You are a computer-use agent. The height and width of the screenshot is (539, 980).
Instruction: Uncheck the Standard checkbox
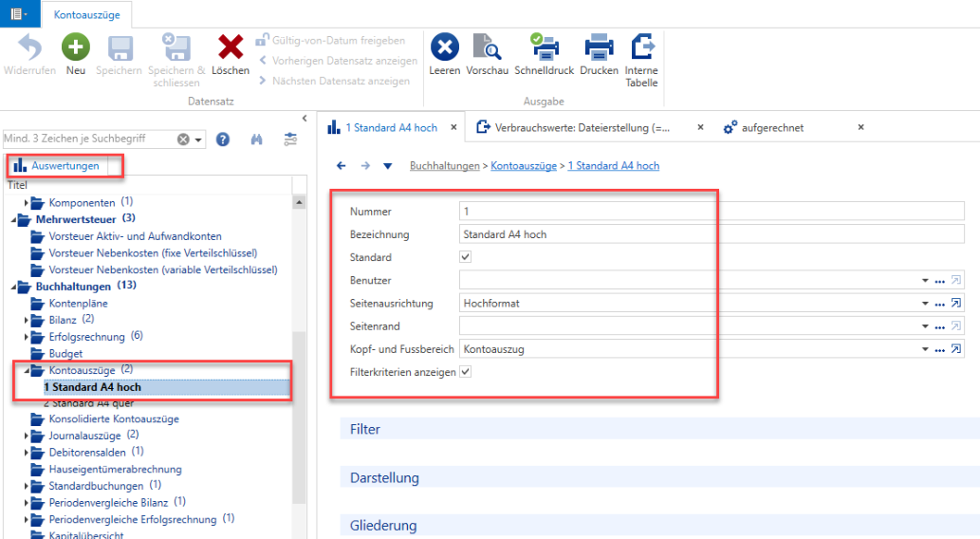(x=465, y=257)
